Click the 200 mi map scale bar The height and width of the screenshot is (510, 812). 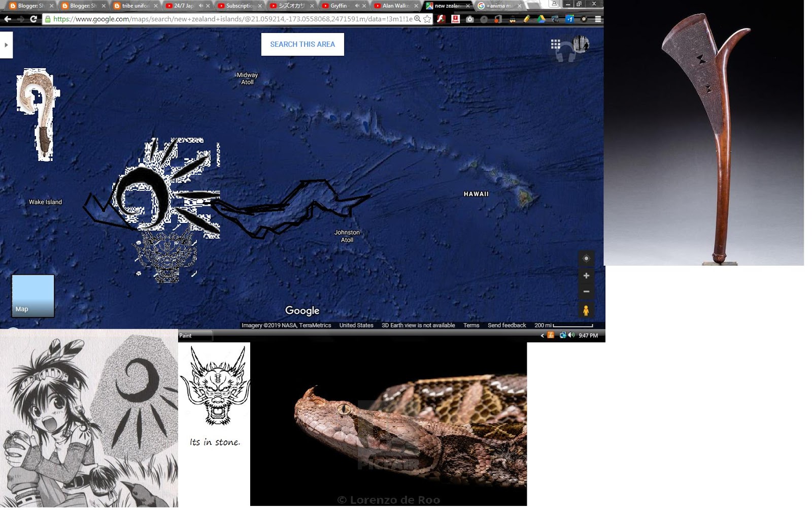pos(563,325)
